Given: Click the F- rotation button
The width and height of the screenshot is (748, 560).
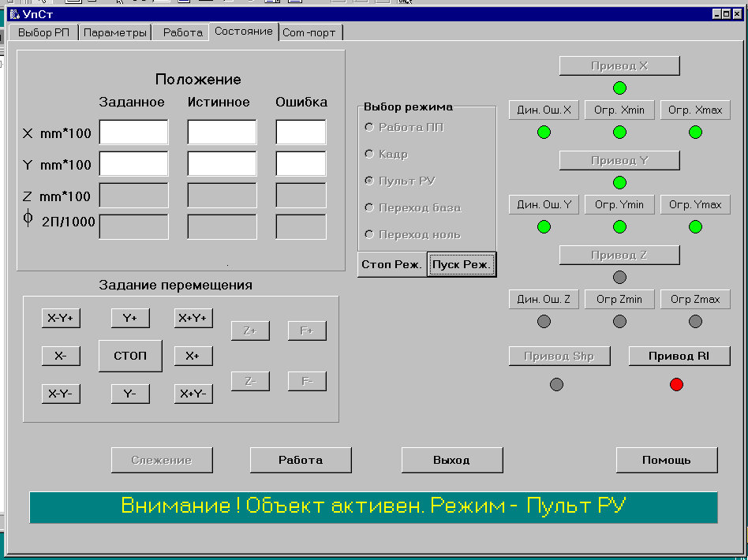Looking at the screenshot, I should [x=307, y=381].
